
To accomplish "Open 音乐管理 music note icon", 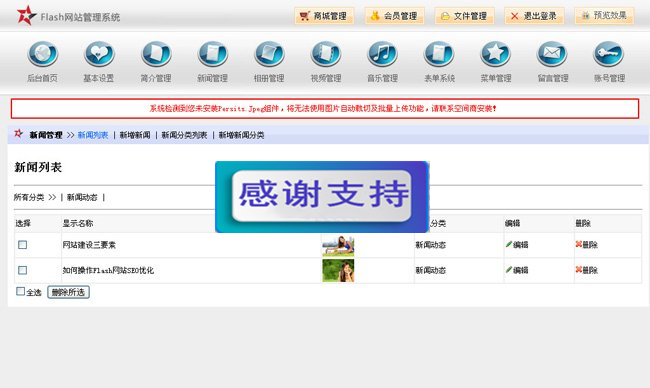I will [x=382, y=54].
